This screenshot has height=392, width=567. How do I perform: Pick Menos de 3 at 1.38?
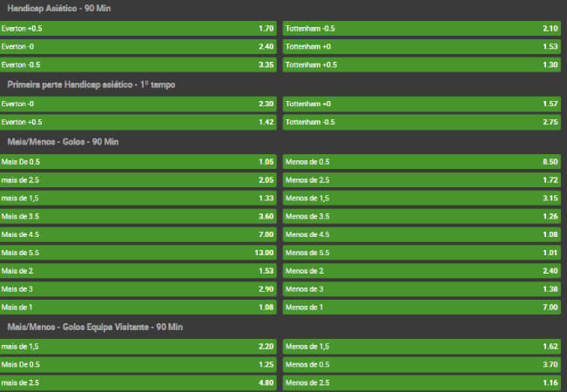click(x=422, y=289)
